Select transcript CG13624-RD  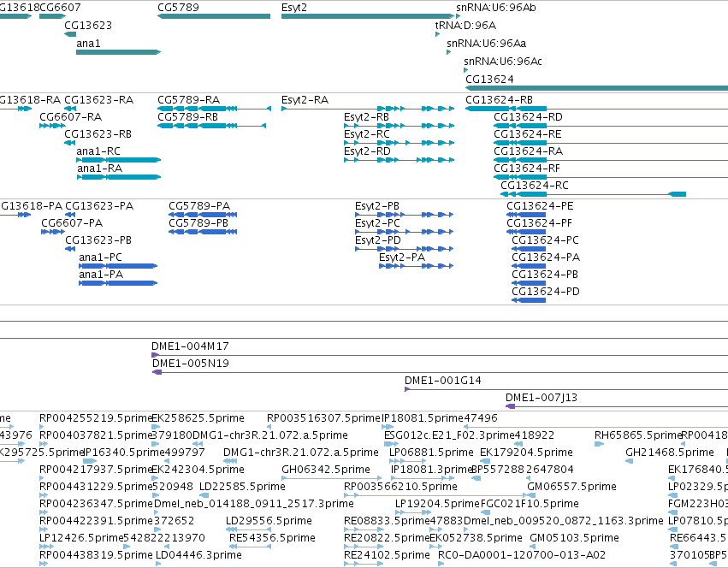tap(611, 126)
